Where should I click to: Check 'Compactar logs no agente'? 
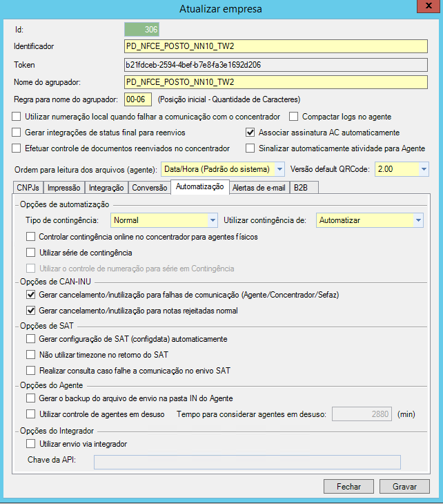click(x=294, y=117)
